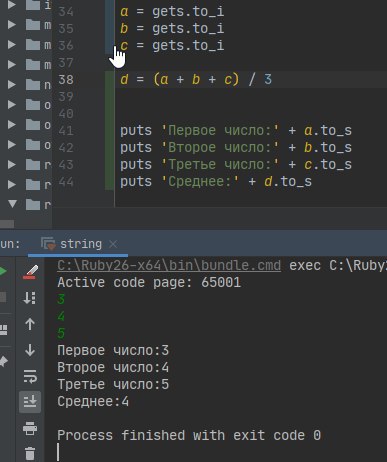Toggle Scroll to End in the console

click(x=30, y=402)
